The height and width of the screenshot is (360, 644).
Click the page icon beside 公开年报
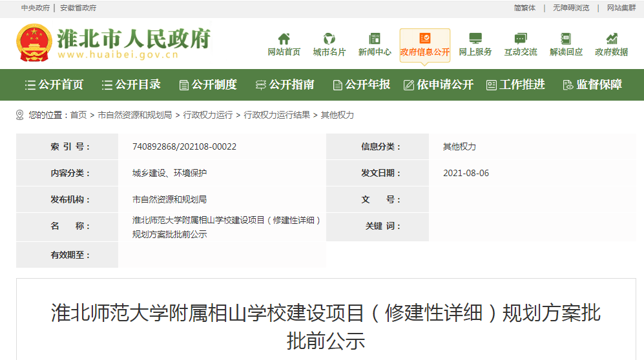pos(337,85)
